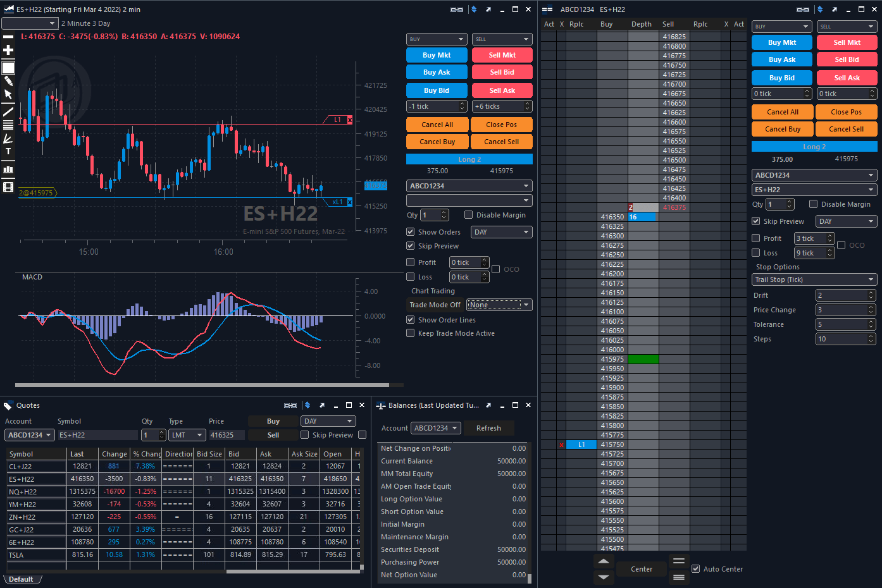This screenshot has width=882, height=588.
Task: Click the price ladder down arrow button
Action: (x=604, y=577)
